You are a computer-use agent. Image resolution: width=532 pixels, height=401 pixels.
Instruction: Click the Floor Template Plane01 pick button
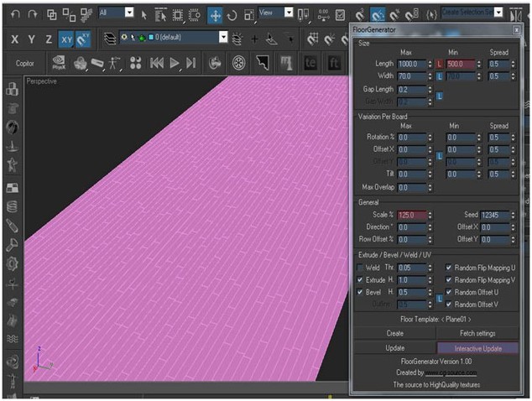[436, 320]
